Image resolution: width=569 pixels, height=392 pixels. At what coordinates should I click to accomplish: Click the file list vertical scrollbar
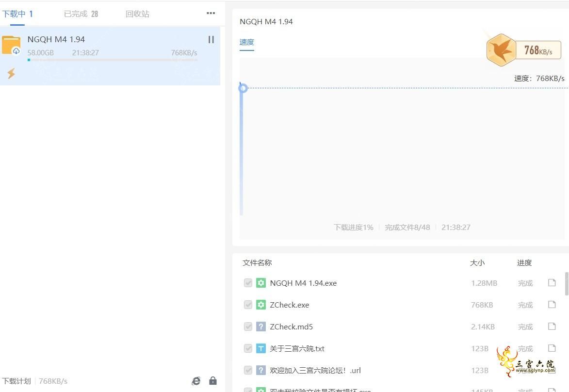click(x=567, y=284)
